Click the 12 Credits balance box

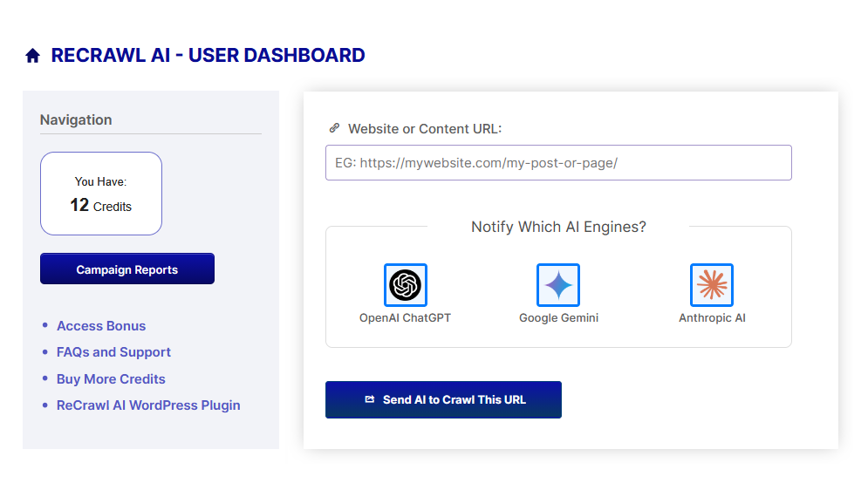(101, 194)
